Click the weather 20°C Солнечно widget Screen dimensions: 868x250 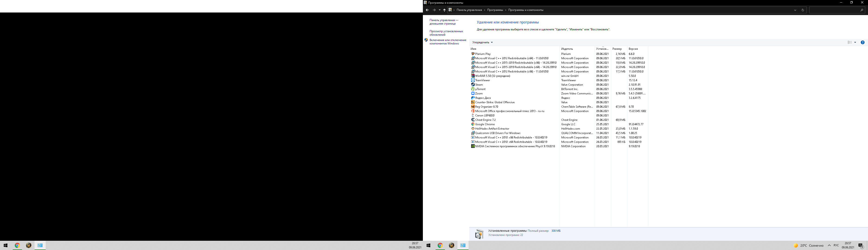[809, 246]
